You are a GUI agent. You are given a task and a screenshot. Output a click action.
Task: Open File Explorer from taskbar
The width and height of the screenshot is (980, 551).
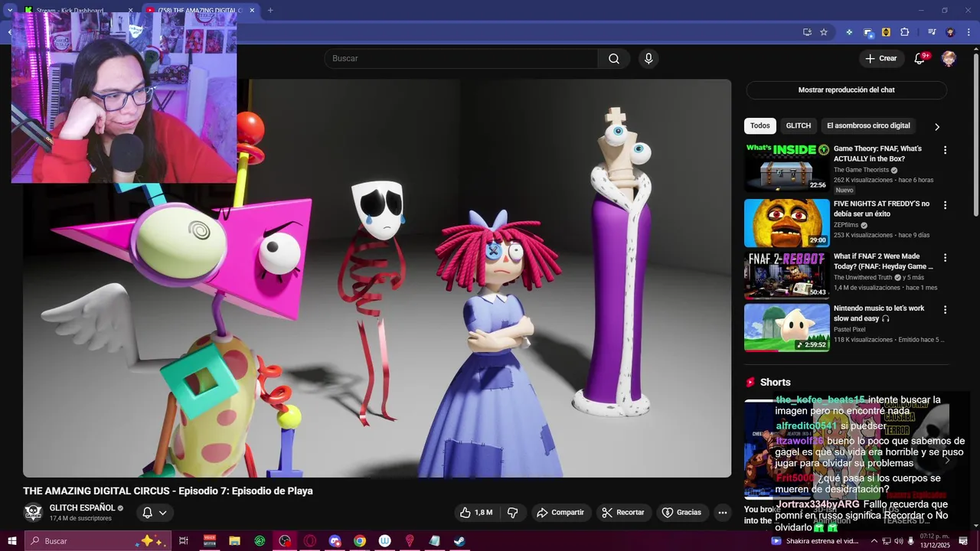(x=235, y=541)
